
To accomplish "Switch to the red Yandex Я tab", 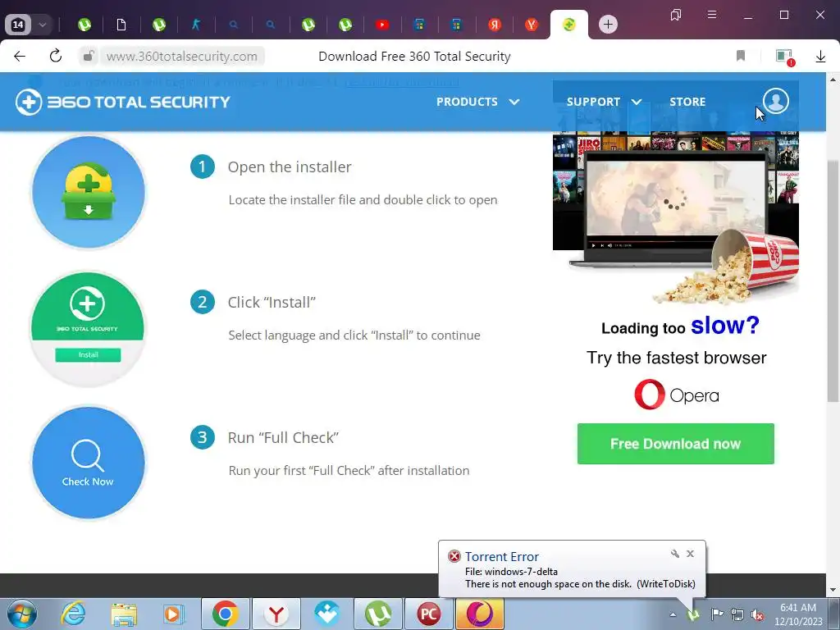I will pos(495,25).
